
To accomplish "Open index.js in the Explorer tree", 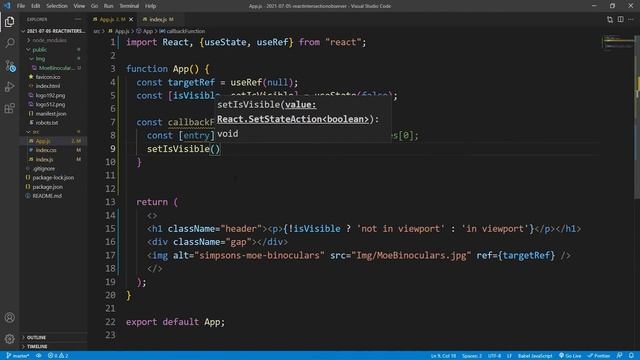I will tap(53, 159).
